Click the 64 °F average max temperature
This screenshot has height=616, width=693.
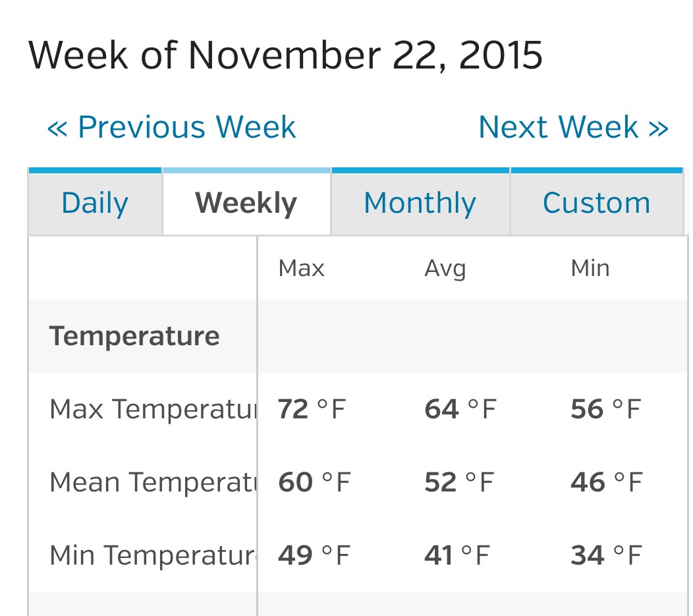tap(460, 409)
